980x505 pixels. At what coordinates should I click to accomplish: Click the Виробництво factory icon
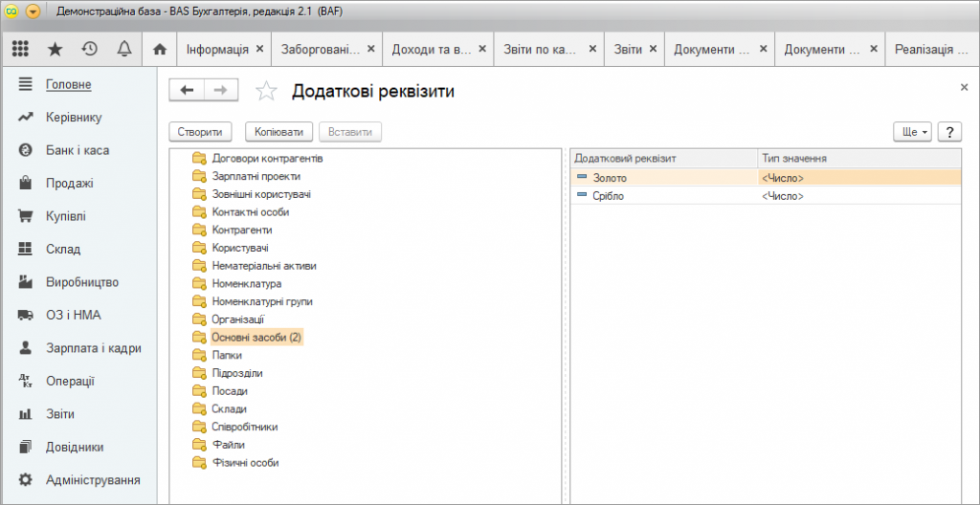tap(25, 282)
